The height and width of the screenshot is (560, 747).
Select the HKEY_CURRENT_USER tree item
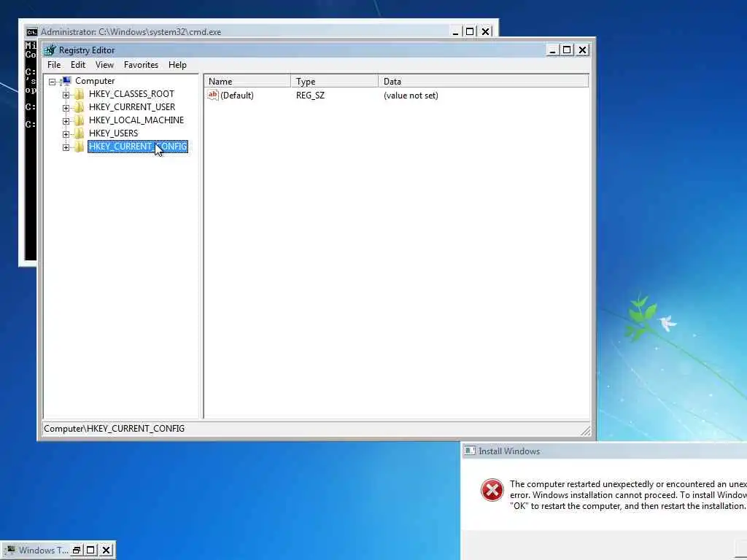[x=132, y=107]
